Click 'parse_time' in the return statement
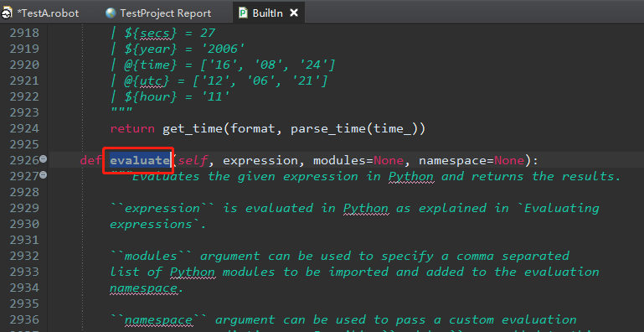This screenshot has width=644, height=332. click(328, 128)
